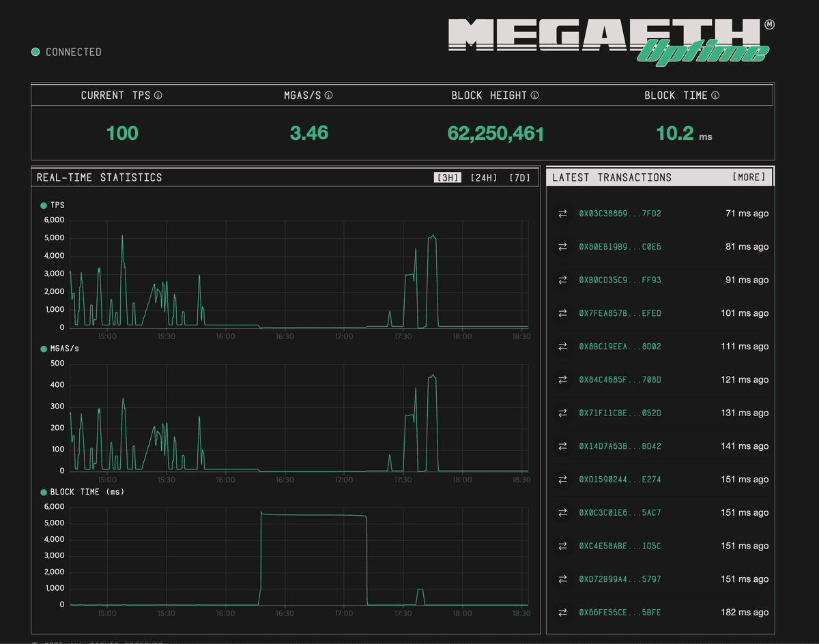
Task: Open transaction 0XD1590244...E274
Action: point(620,480)
